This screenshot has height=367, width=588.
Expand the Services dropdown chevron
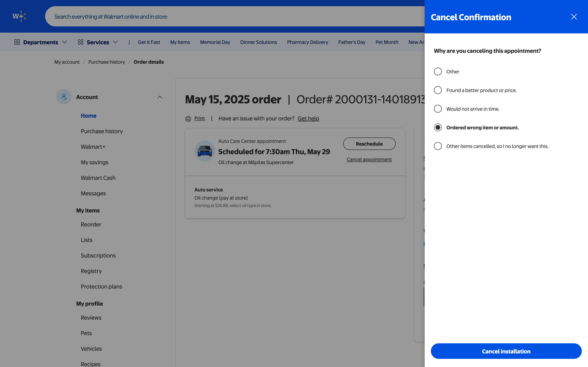pos(115,42)
